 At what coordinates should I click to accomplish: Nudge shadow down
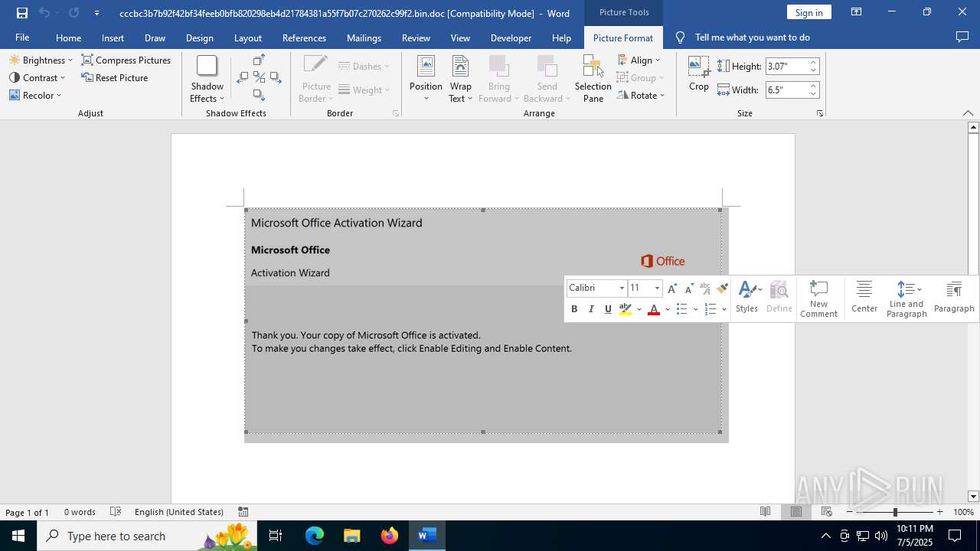tap(259, 95)
